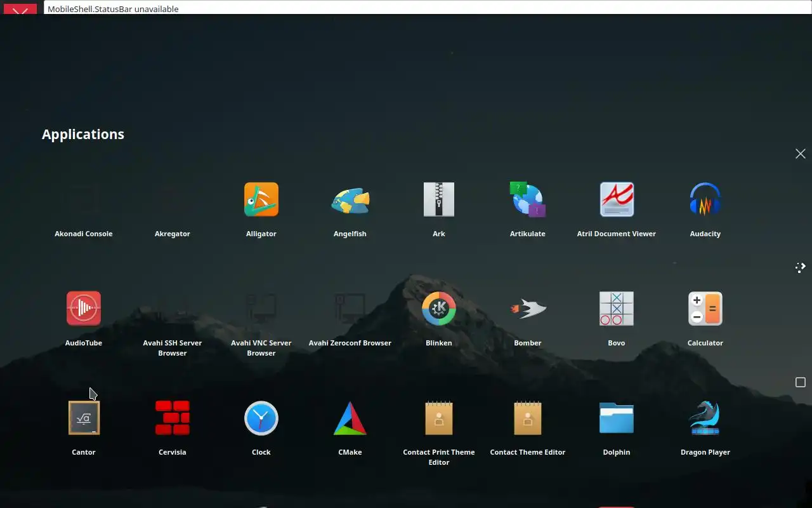
Task: Open Atril Document Viewer
Action: (617, 199)
